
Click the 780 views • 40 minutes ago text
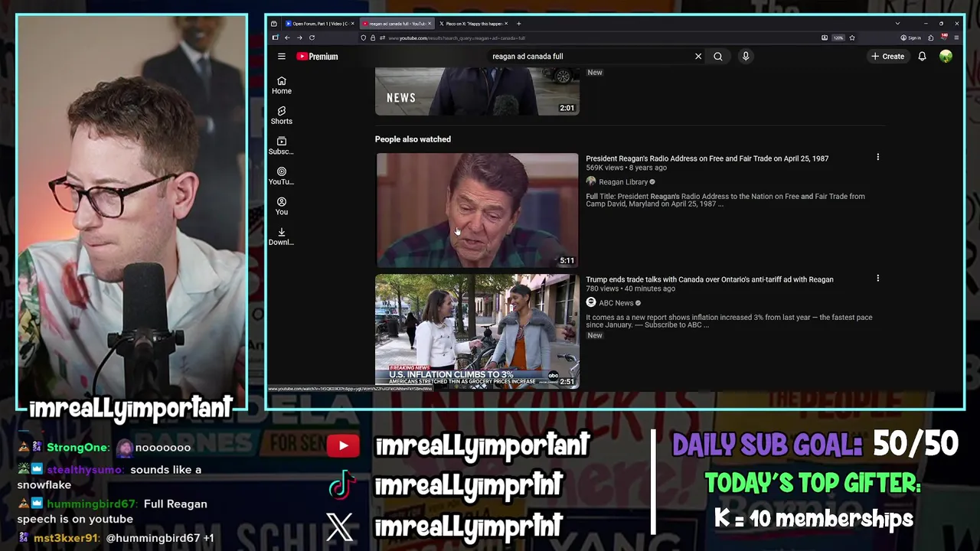coord(631,289)
